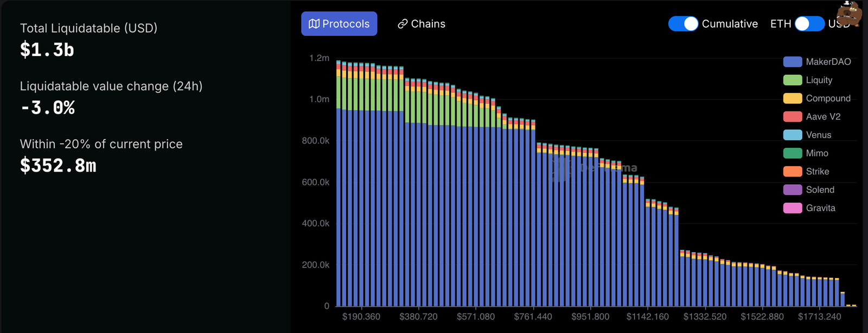Click the Liquity legend label

(x=819, y=80)
